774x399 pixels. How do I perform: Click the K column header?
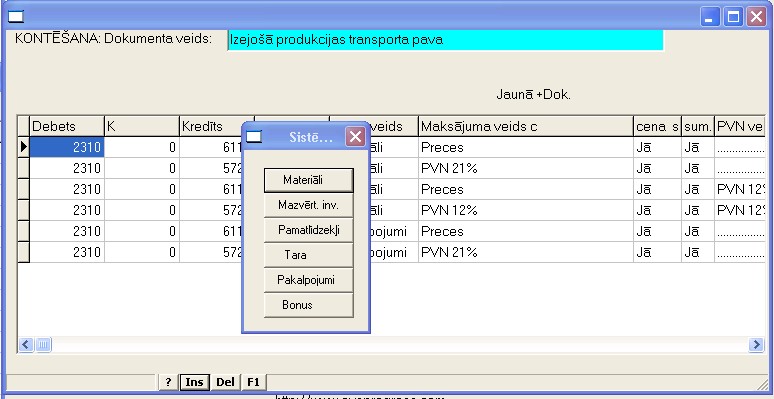(x=142, y=126)
